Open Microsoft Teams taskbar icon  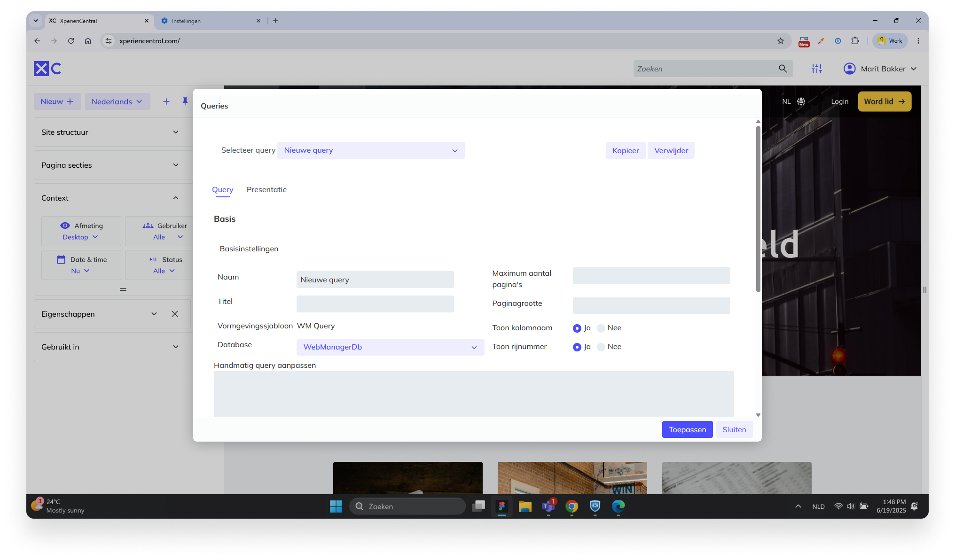(x=548, y=506)
